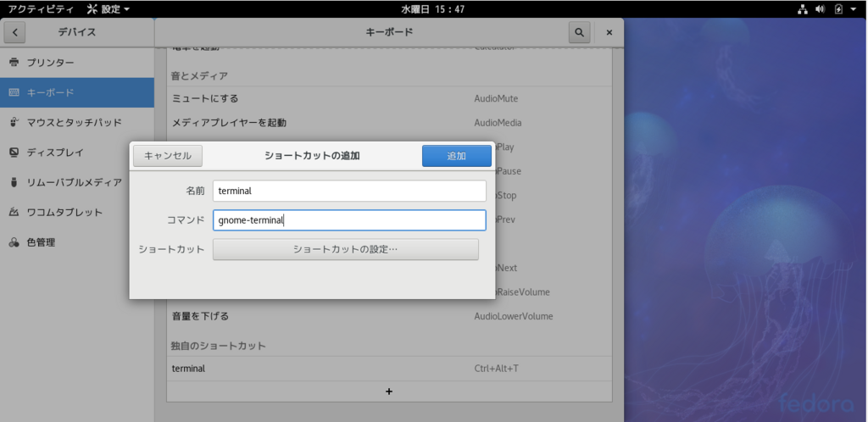Select the custom terminal shortcut row
Screen dimensions: 868x422
coord(389,369)
